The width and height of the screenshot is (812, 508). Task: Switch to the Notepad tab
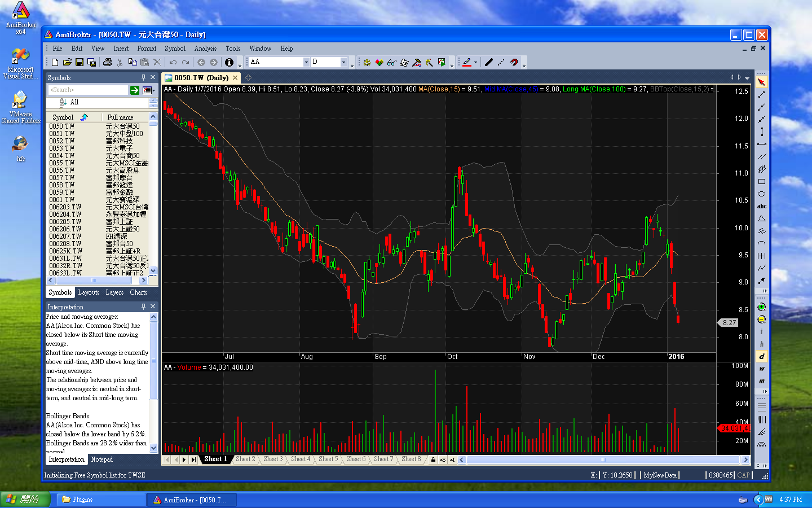click(101, 459)
